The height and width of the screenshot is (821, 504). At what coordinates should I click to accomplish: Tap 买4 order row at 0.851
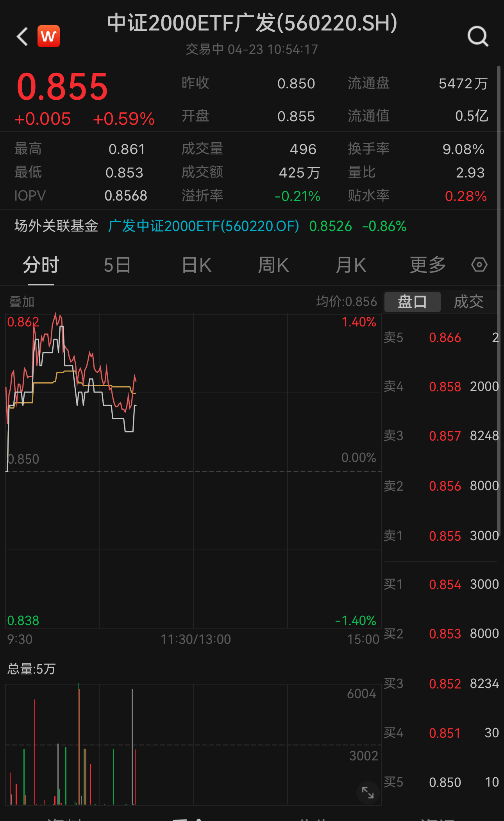(441, 733)
